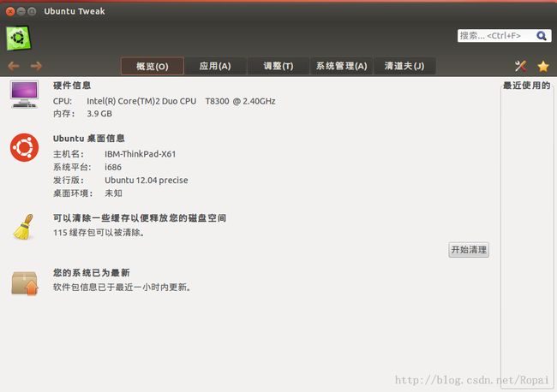Click the text 软件包信息已于最近一小时内更新

122,287
